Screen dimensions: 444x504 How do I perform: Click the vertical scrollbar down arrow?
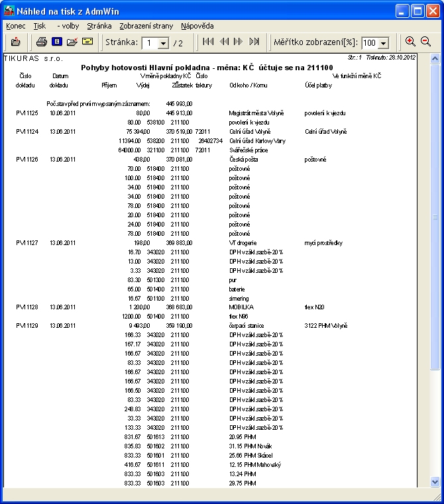point(435,482)
